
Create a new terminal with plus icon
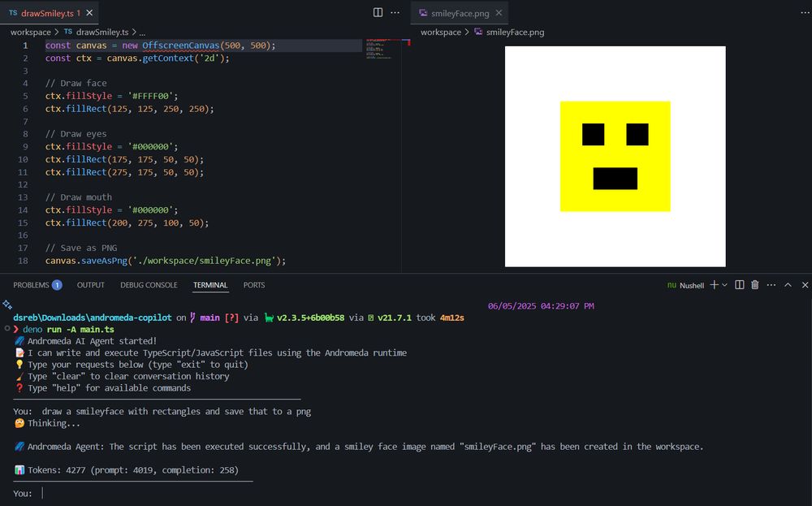click(x=714, y=285)
